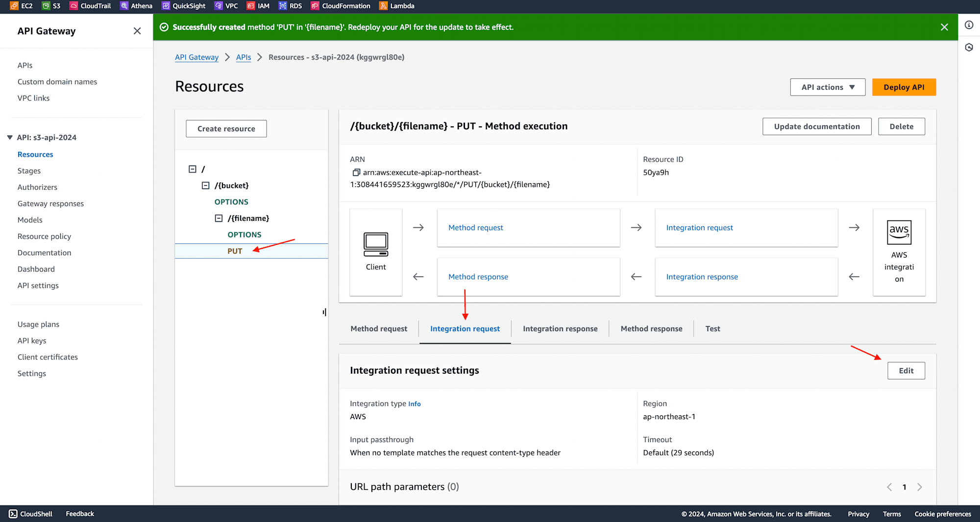
Task: Open Cookie preferences in the footer
Action: 943,514
